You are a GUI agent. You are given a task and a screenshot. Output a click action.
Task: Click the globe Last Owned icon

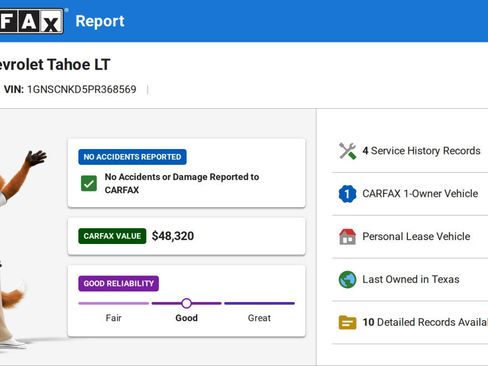[x=347, y=279]
